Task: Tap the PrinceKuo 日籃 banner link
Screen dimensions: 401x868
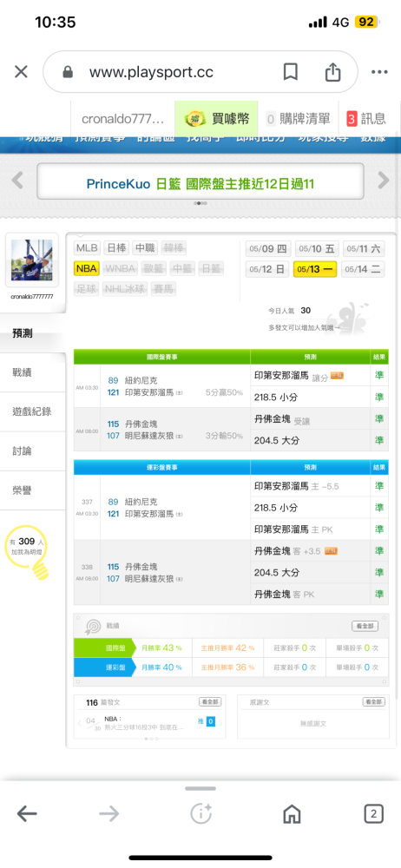Action: tap(200, 184)
